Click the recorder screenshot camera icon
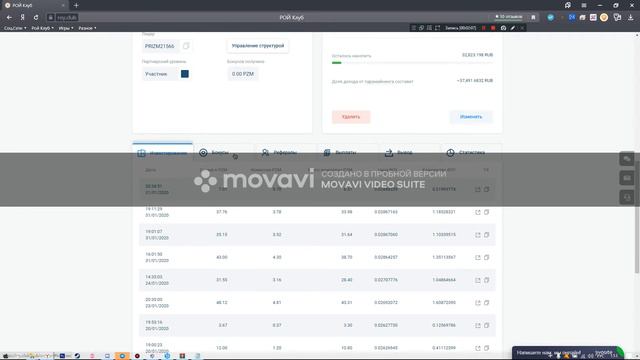 503,28
